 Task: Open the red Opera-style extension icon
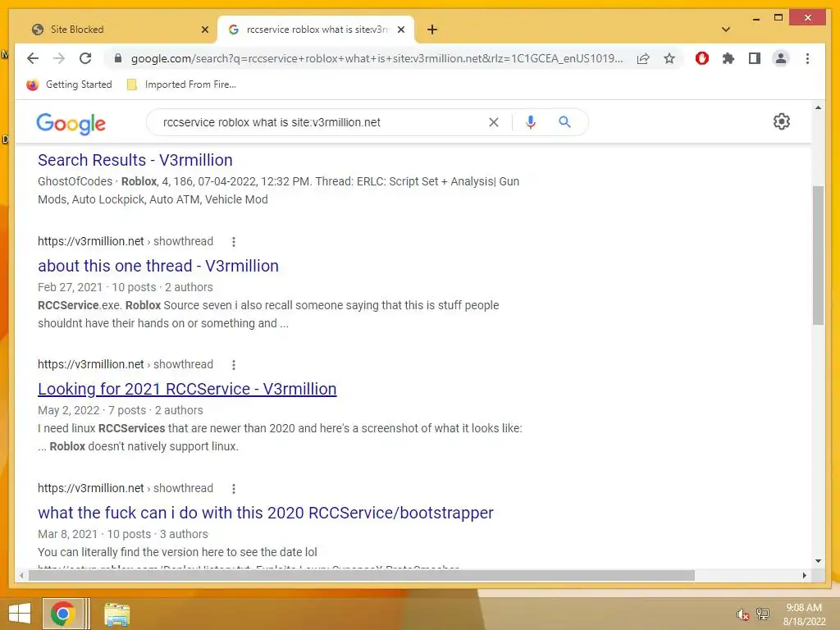tap(702, 58)
